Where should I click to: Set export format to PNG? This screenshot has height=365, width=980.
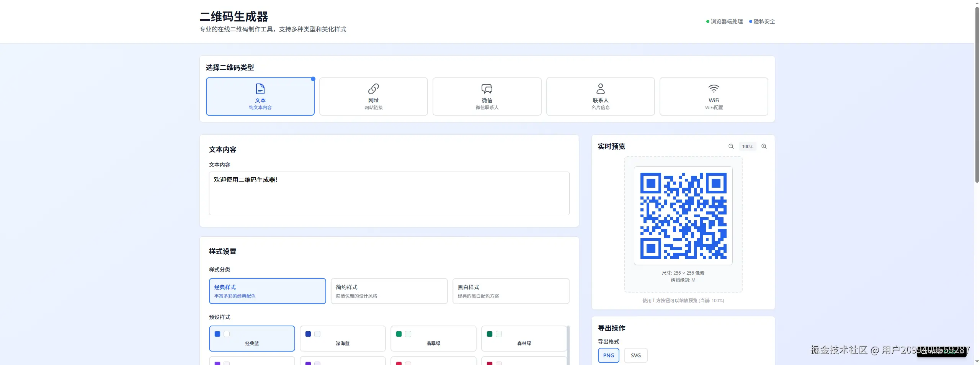tap(609, 355)
